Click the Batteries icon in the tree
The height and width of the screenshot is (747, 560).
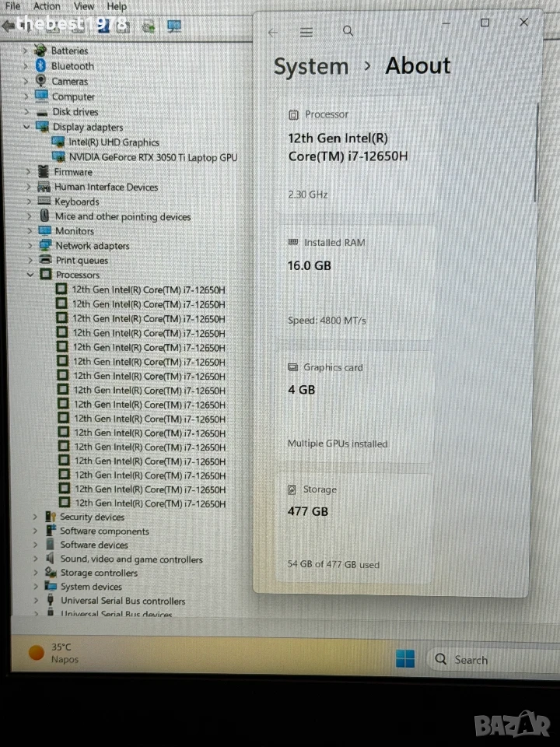(40, 50)
